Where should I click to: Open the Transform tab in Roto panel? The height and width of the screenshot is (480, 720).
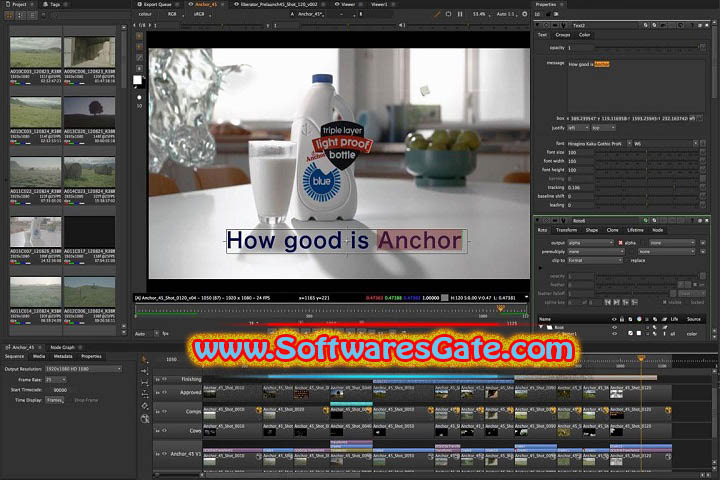pyautogui.click(x=566, y=230)
